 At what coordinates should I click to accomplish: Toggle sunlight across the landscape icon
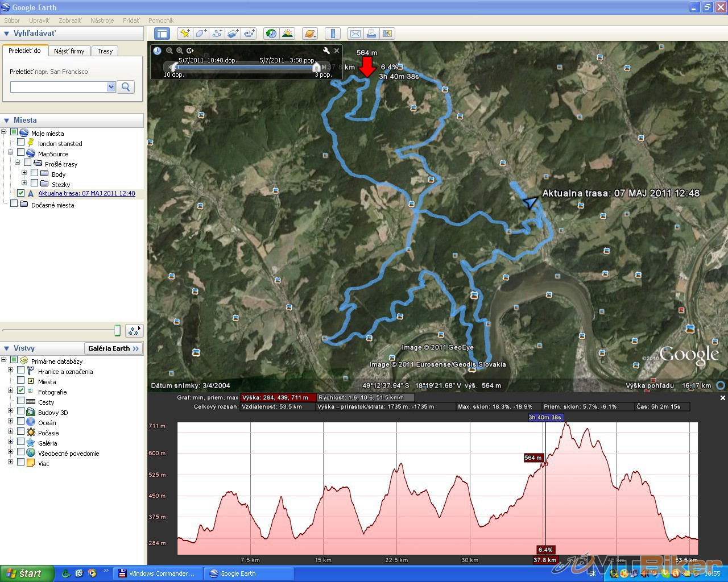[287, 34]
